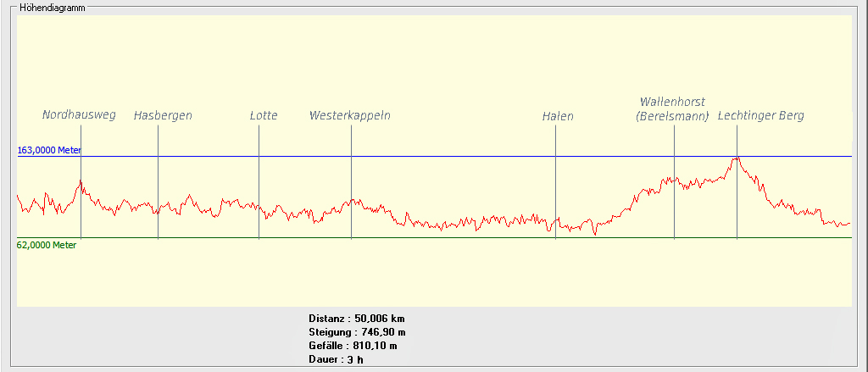Image resolution: width=868 pixels, height=372 pixels.
Task: Click the 163,0000 Meter maximum elevation label
Action: 49,150
